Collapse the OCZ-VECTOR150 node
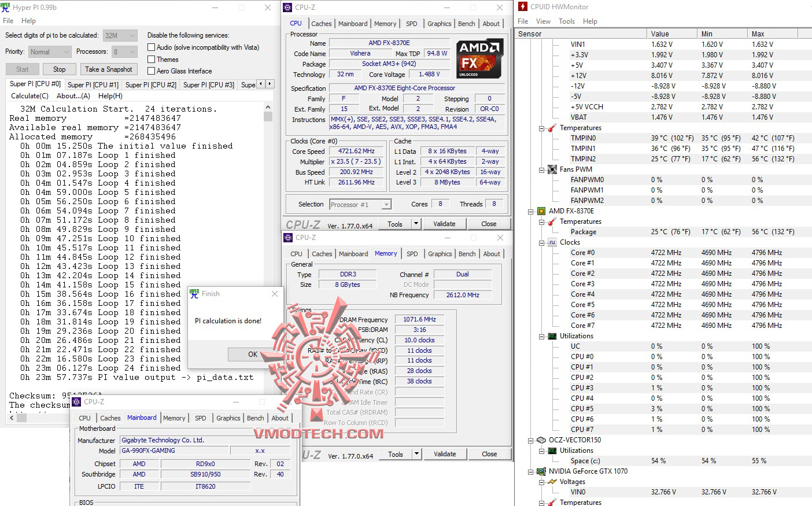Screen dimensions: 812x506 pyautogui.click(x=531, y=441)
